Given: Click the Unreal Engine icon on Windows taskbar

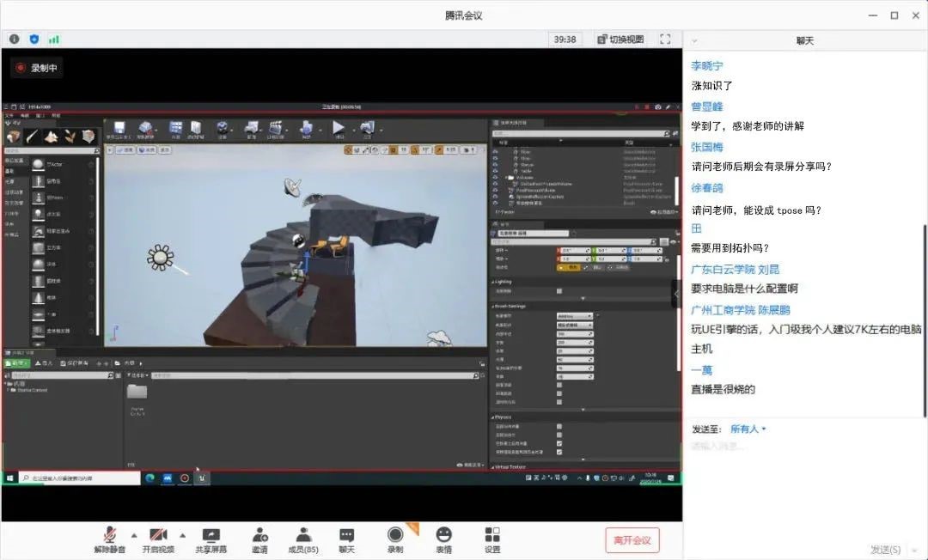Looking at the screenshot, I should [x=202, y=478].
